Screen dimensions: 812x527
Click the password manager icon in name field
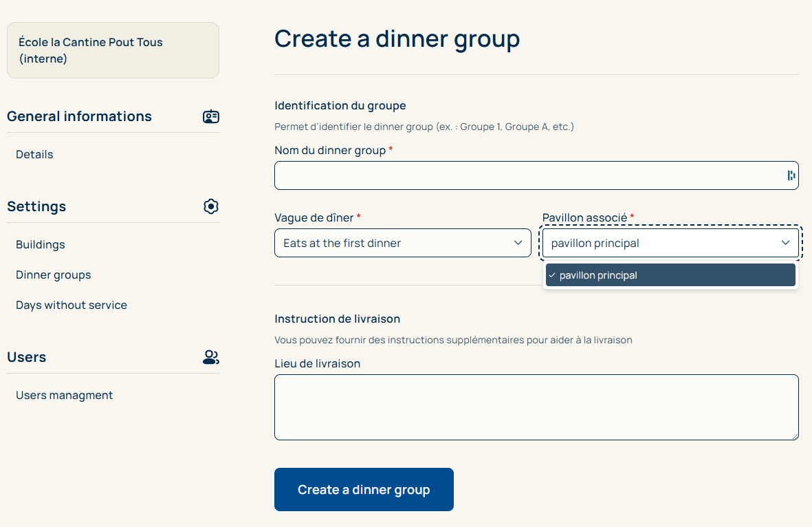coord(791,175)
